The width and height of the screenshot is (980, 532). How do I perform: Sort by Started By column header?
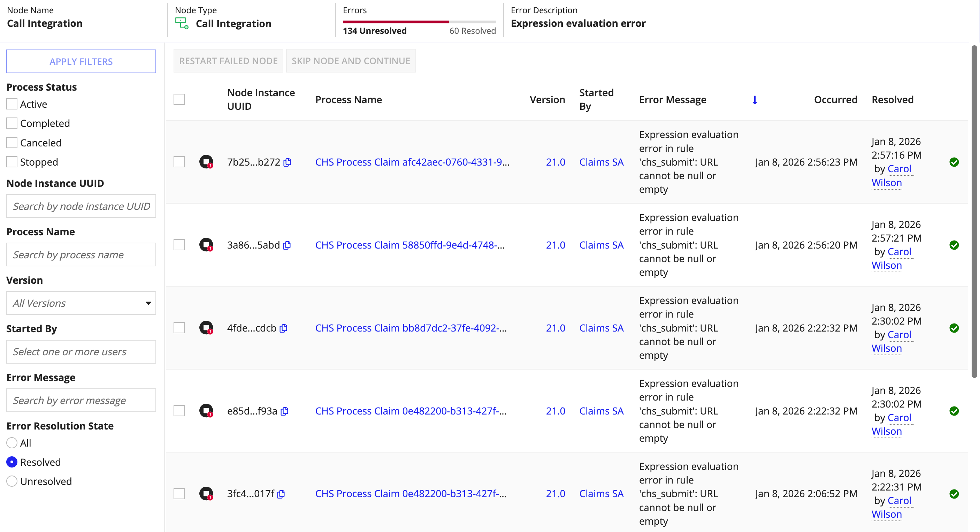point(597,100)
